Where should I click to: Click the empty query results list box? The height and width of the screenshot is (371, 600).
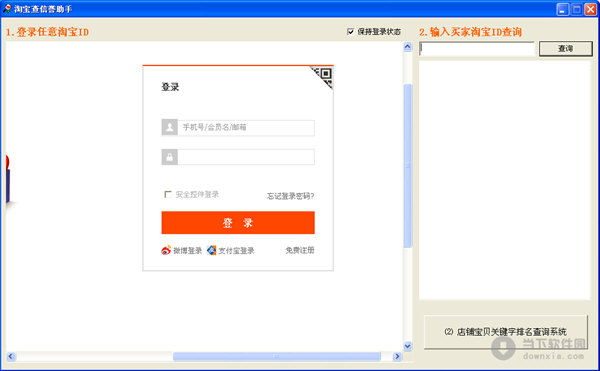point(505,180)
